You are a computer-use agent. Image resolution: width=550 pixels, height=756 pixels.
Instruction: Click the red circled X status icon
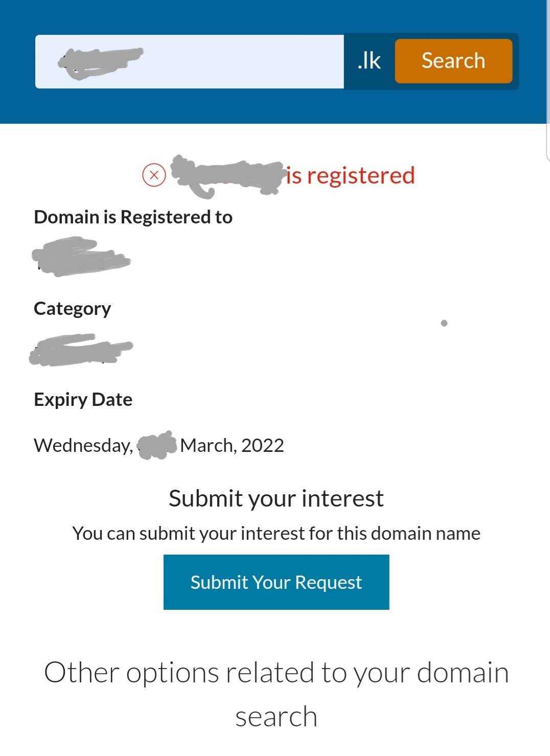[x=154, y=175]
